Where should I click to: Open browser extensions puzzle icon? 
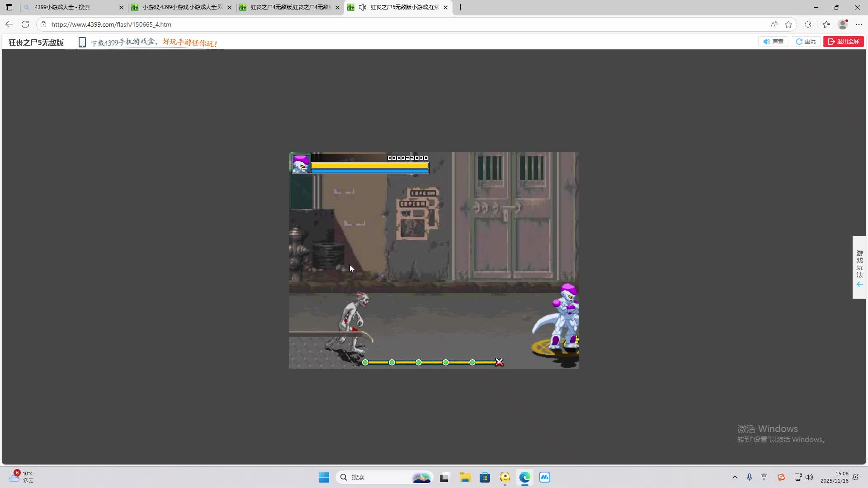pos(808,24)
